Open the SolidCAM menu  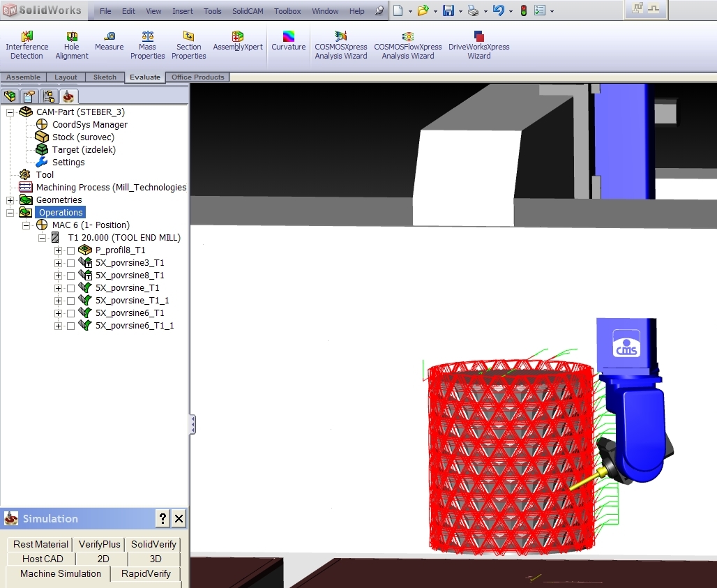(x=248, y=11)
